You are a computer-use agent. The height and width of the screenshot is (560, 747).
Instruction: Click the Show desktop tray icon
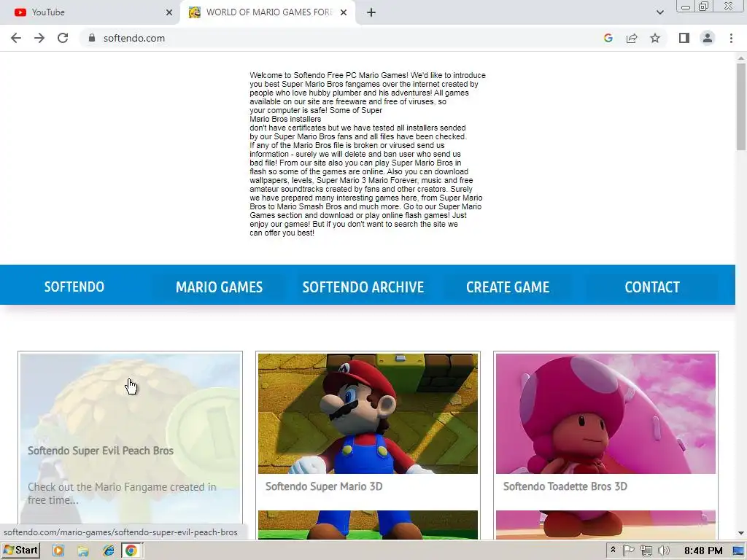738,551
